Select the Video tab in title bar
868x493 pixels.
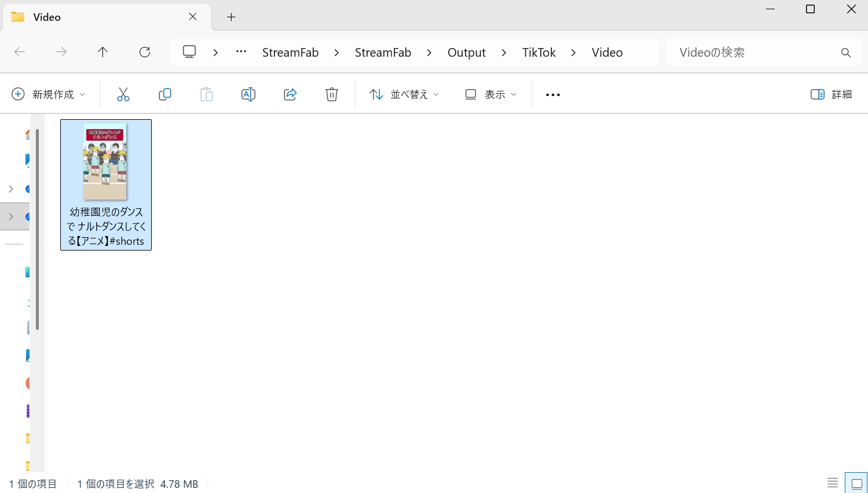107,17
